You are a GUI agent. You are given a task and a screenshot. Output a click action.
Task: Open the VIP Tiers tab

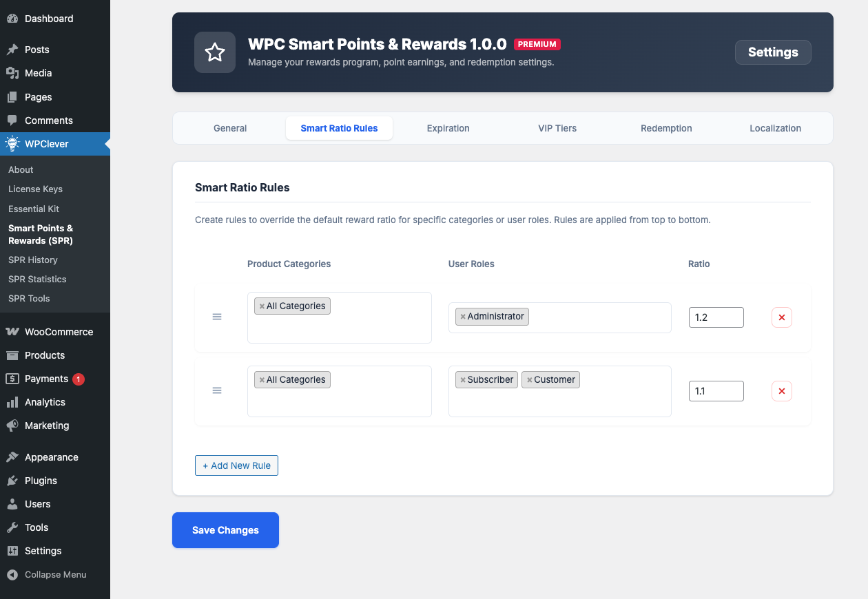(x=557, y=128)
